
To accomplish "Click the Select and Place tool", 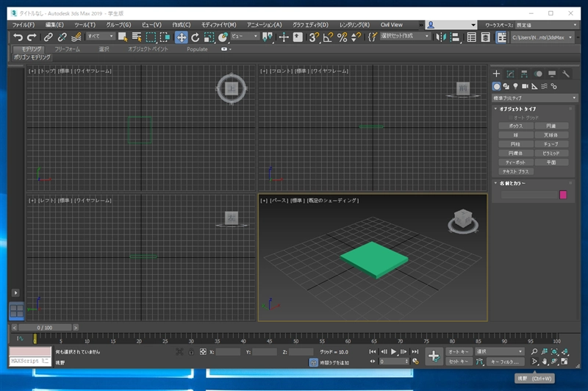I will [223, 37].
